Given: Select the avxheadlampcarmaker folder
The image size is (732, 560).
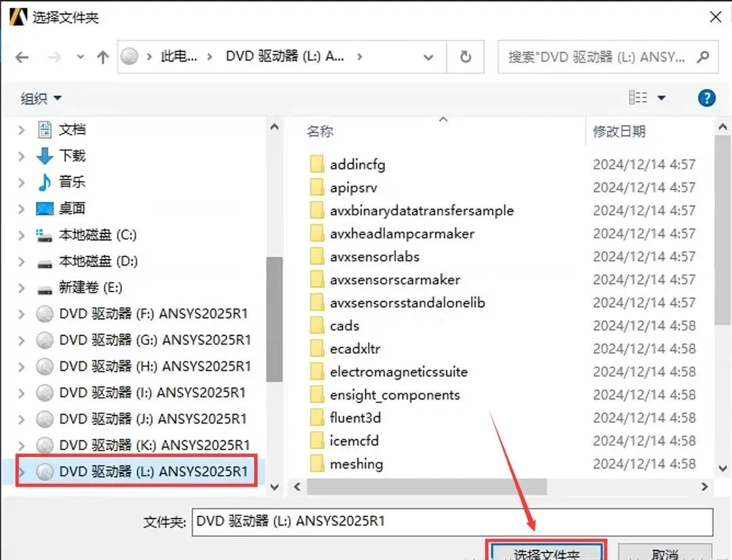Looking at the screenshot, I should (x=402, y=233).
